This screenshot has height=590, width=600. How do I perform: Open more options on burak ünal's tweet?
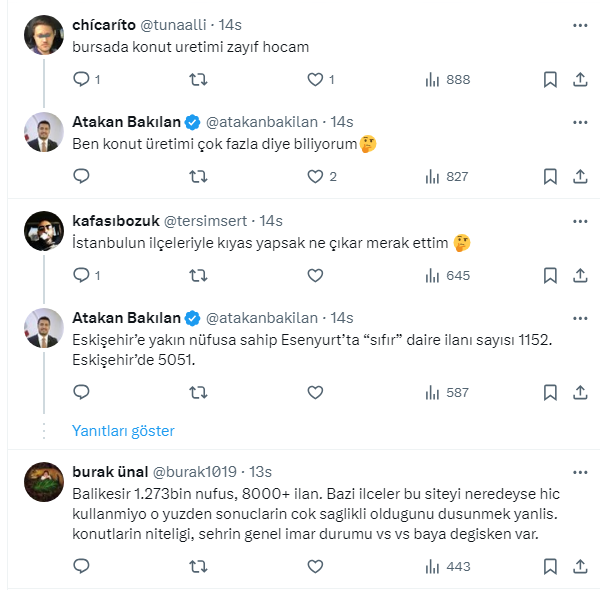pyautogui.click(x=580, y=471)
